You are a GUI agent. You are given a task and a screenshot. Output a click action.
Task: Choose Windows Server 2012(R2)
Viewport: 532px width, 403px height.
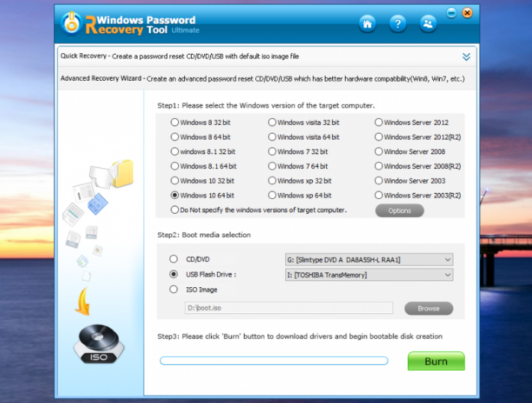pos(418,137)
